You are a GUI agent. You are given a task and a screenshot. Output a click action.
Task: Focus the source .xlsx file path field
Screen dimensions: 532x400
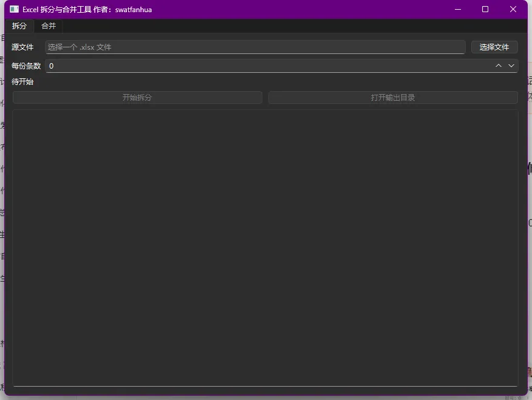[x=255, y=47]
